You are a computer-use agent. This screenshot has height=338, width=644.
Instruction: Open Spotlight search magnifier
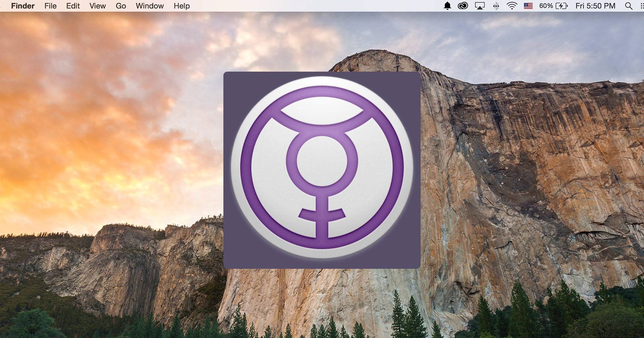click(x=628, y=6)
